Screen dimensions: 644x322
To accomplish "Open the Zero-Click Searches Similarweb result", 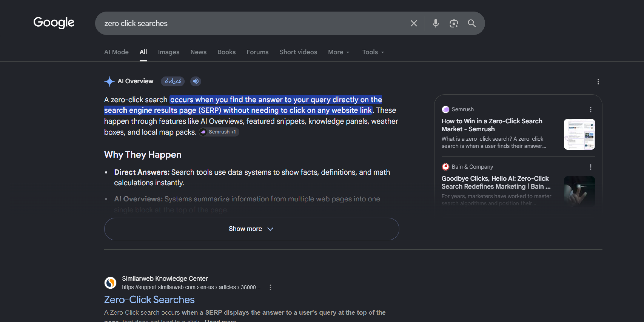I will [x=149, y=300].
